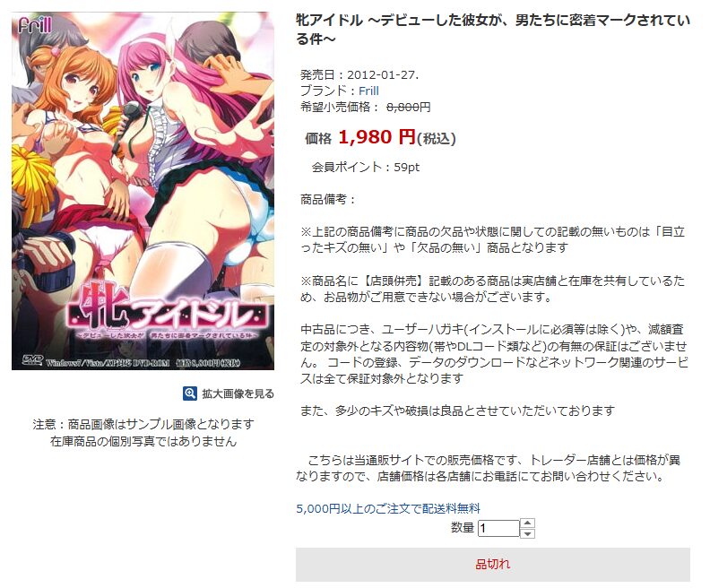The width and height of the screenshot is (710, 588).
Task: Open the 5,000円以上のご注文で配送料無料 shipping link
Action: point(388,508)
